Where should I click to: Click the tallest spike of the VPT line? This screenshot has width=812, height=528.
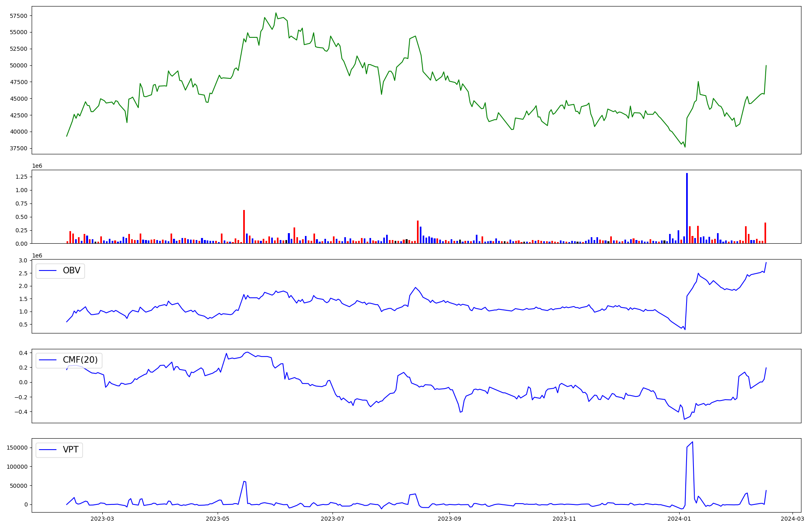pos(692,442)
